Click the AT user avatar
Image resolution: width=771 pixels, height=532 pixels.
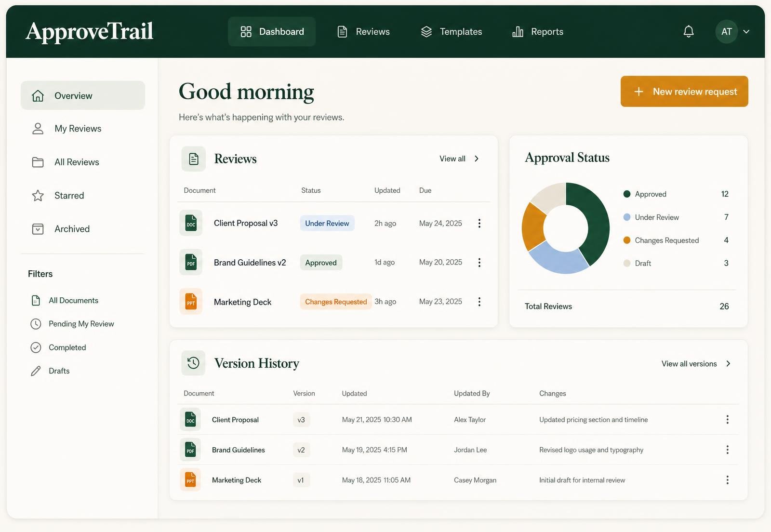point(726,32)
